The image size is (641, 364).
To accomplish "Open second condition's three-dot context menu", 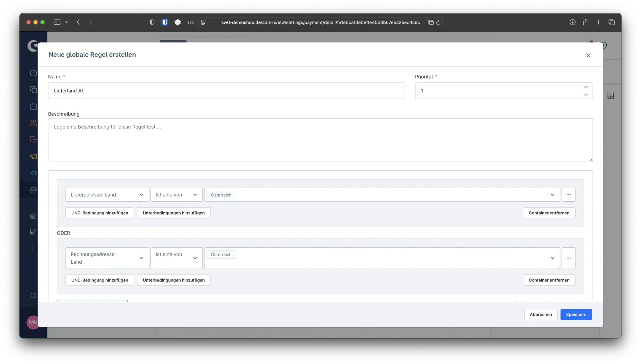I will (x=568, y=258).
